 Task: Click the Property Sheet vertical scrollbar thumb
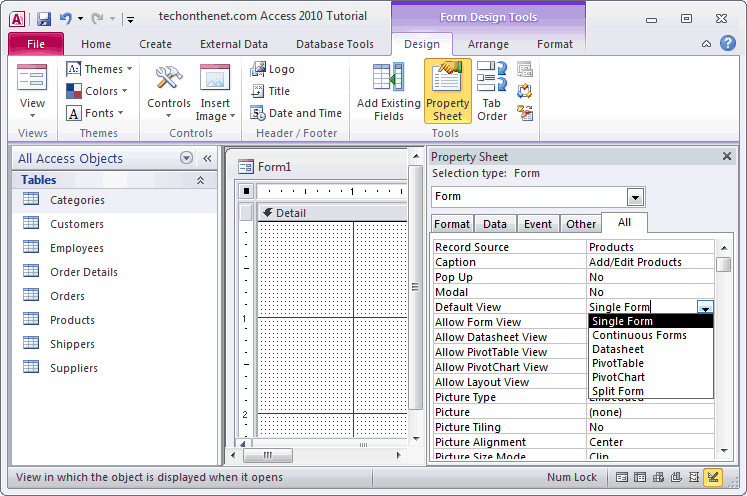click(724, 264)
